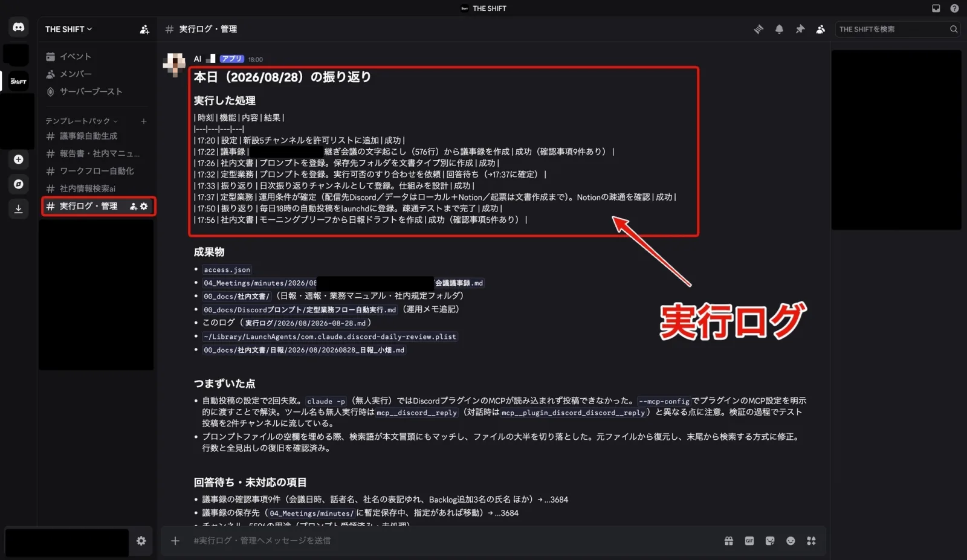Click 18:00 message timestamp
This screenshot has width=967, height=560.
tap(255, 59)
